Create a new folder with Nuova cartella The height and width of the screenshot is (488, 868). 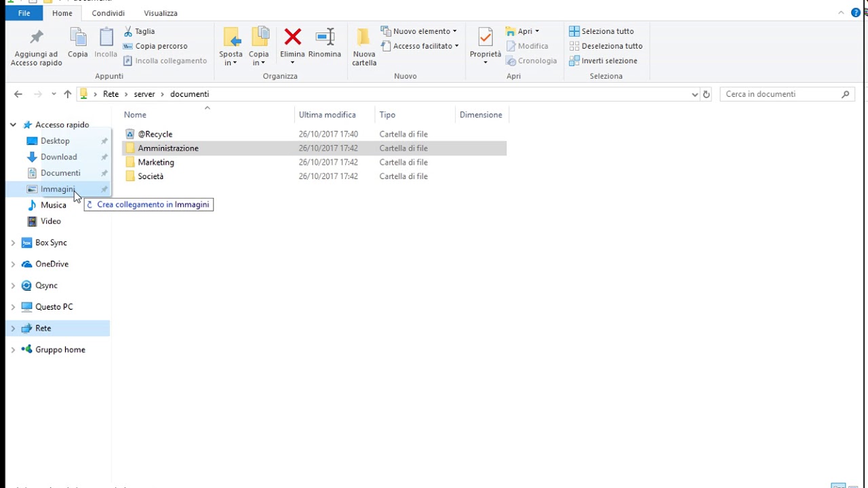[364, 47]
